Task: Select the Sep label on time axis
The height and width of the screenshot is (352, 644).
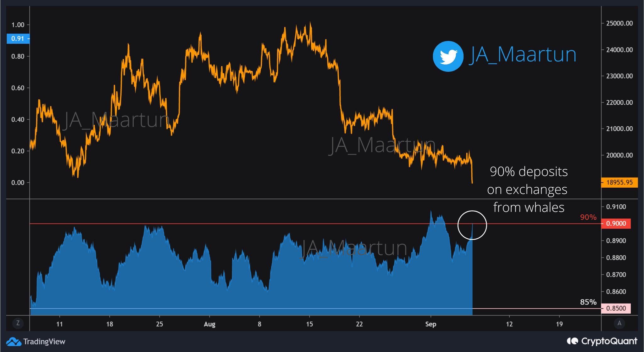Action: click(430, 324)
